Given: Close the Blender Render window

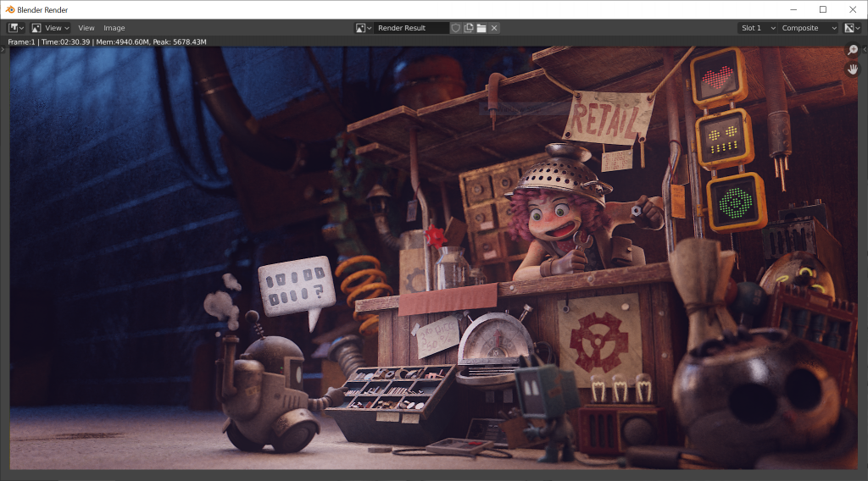Looking at the screenshot, I should (853, 9).
